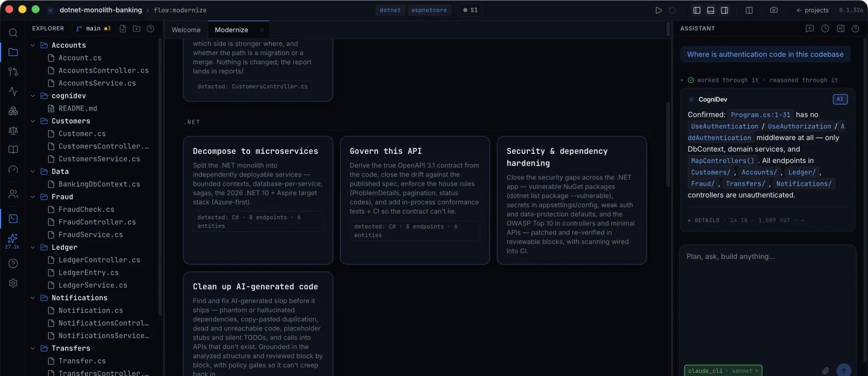
Task: Toggle the bottom panel layout button
Action: [711, 10]
